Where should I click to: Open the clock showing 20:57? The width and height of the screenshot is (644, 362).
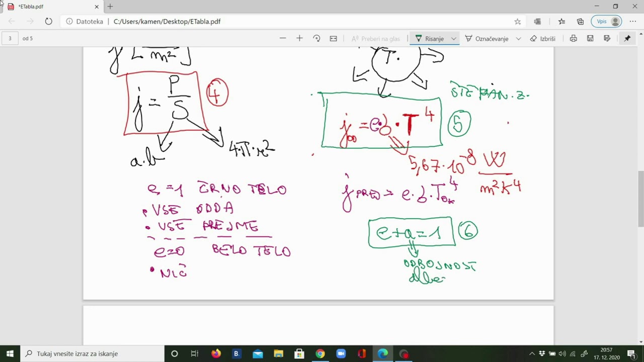[x=606, y=353]
